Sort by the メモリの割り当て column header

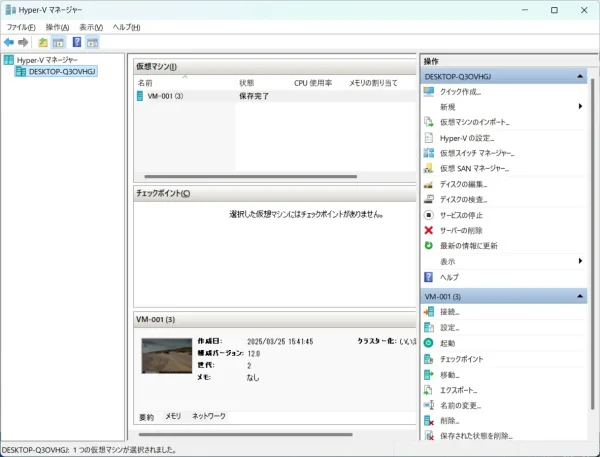pyautogui.click(x=373, y=83)
